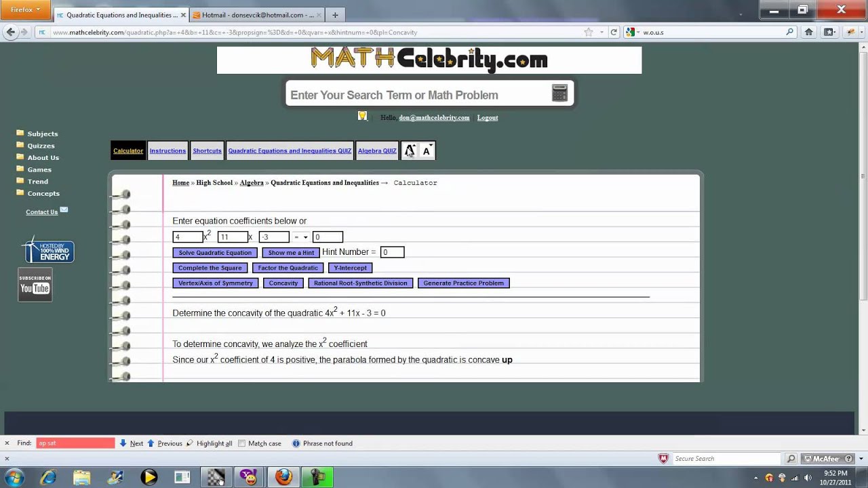
Task: Open the Subjects sidebar link
Action: click(x=43, y=134)
